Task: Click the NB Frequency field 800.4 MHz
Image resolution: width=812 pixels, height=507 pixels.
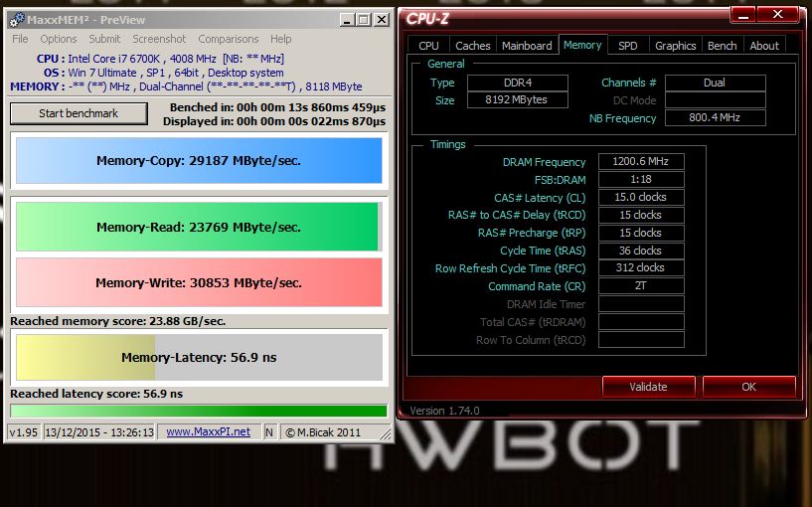Action: coord(716,117)
